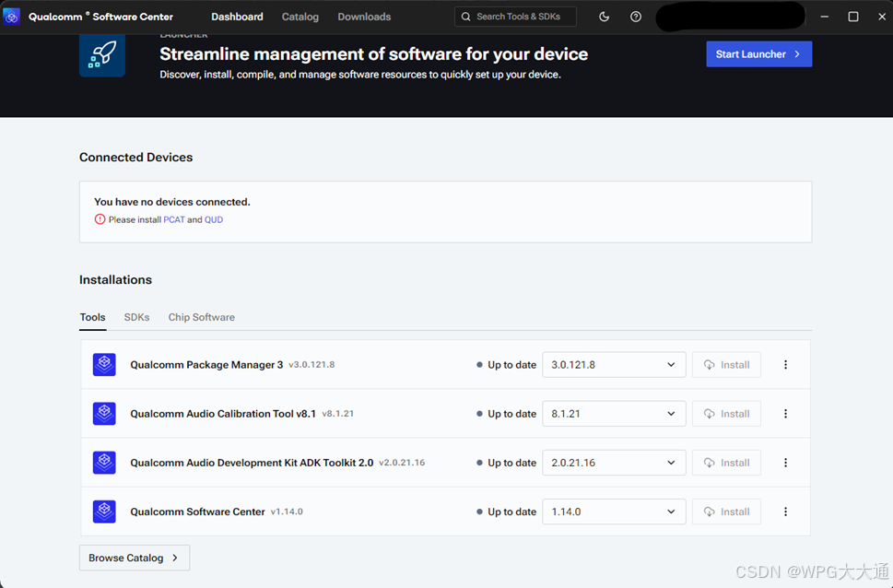Click the Qualcomm Package Manager 3 icon
Viewport: 893px width, 588px height.
(x=104, y=365)
